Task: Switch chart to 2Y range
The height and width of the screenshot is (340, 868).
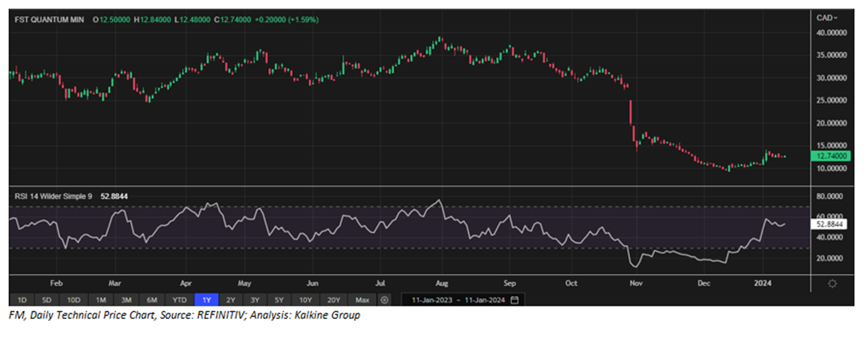Action: pos(230,300)
